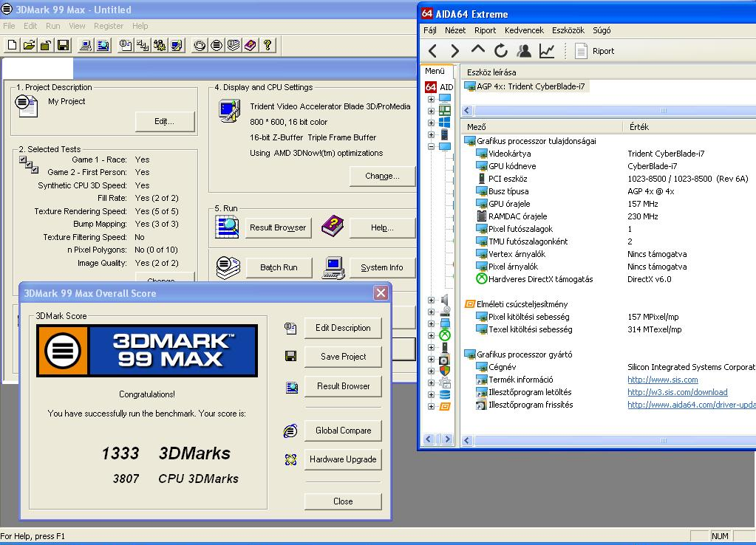Image resolution: width=756 pixels, height=545 pixels.
Task: Click the Mező column header
Action: [542, 127]
